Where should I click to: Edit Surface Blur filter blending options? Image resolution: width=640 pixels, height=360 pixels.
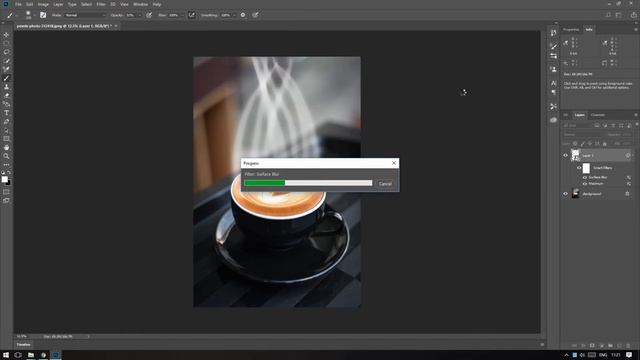pos(629,178)
